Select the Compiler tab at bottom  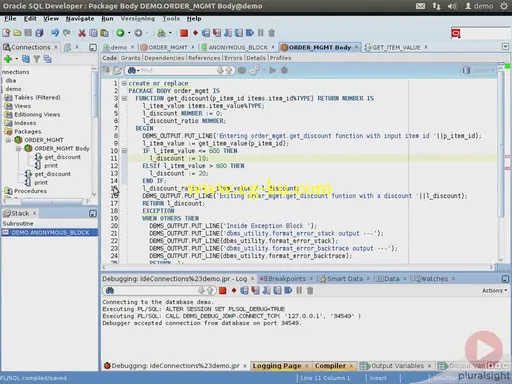[x=330, y=366]
